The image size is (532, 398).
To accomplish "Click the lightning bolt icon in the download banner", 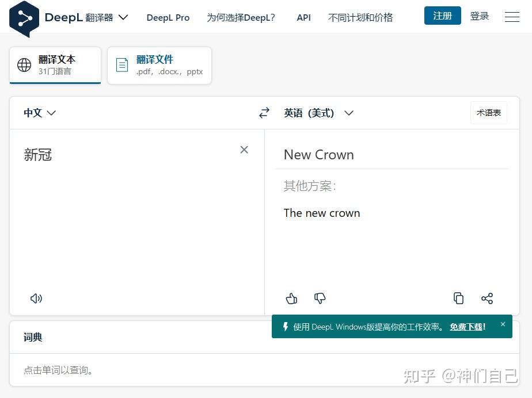I will click(x=286, y=326).
